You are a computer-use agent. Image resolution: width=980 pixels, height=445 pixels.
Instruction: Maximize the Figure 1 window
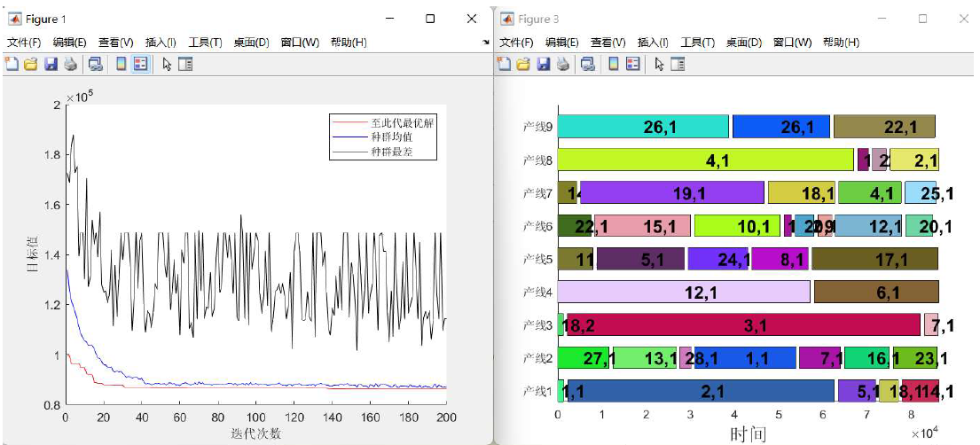coord(430,20)
